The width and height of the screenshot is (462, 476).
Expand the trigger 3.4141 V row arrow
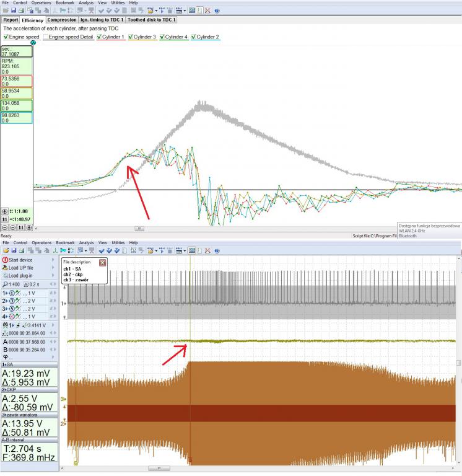pyautogui.click(x=53, y=325)
